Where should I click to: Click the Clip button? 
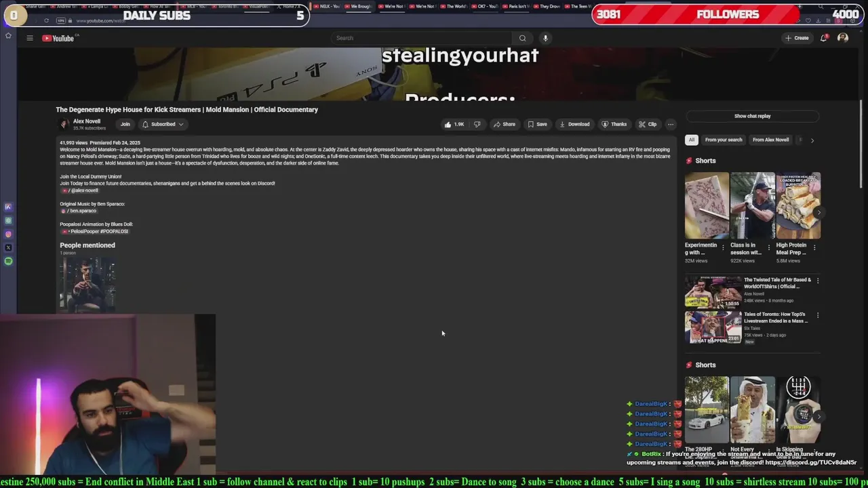(x=648, y=124)
